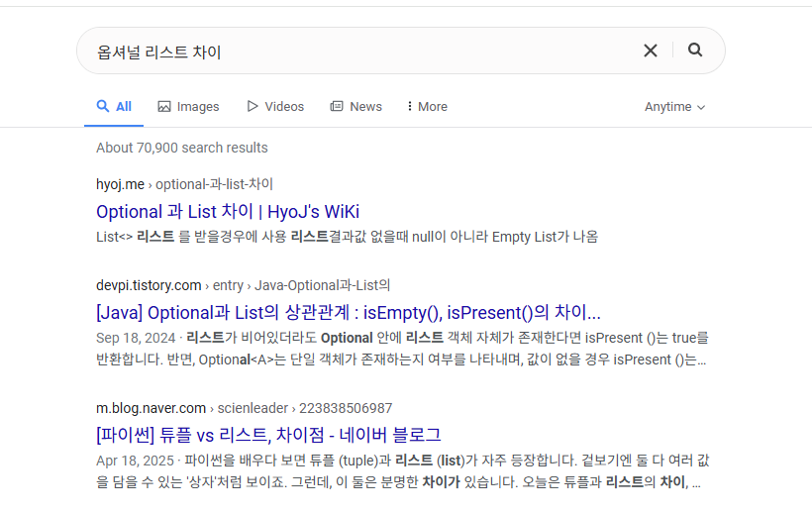
Task: Clear the search query with the X icon
Action: [x=651, y=51]
